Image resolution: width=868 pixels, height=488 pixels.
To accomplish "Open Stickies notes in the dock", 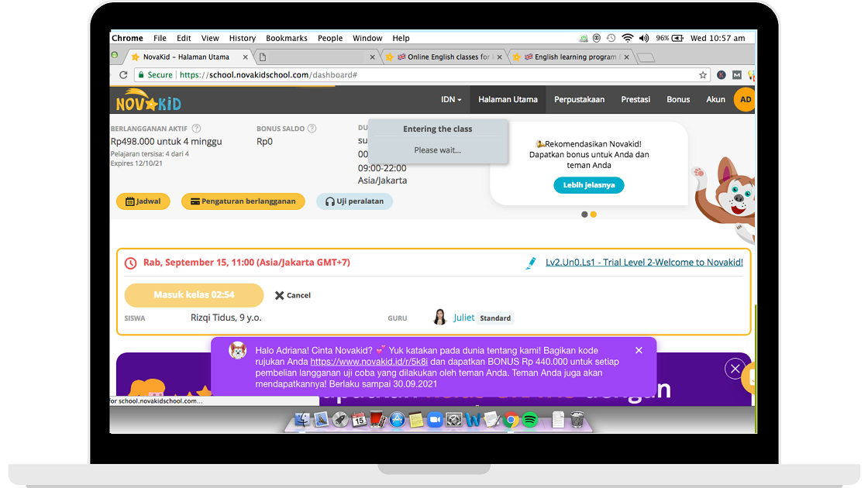I will [x=415, y=420].
